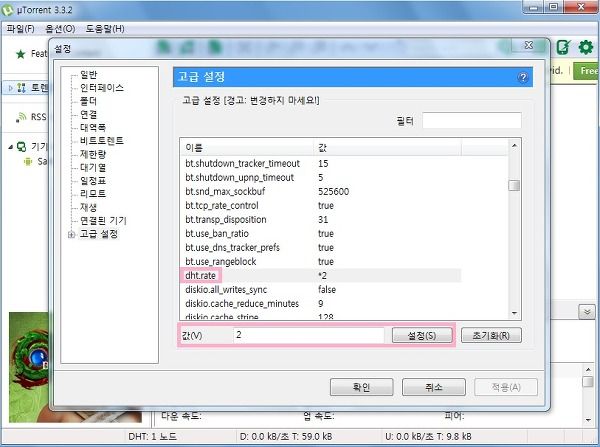Click the Android device icon in sidebar
The image size is (600, 447).
(x=28, y=162)
